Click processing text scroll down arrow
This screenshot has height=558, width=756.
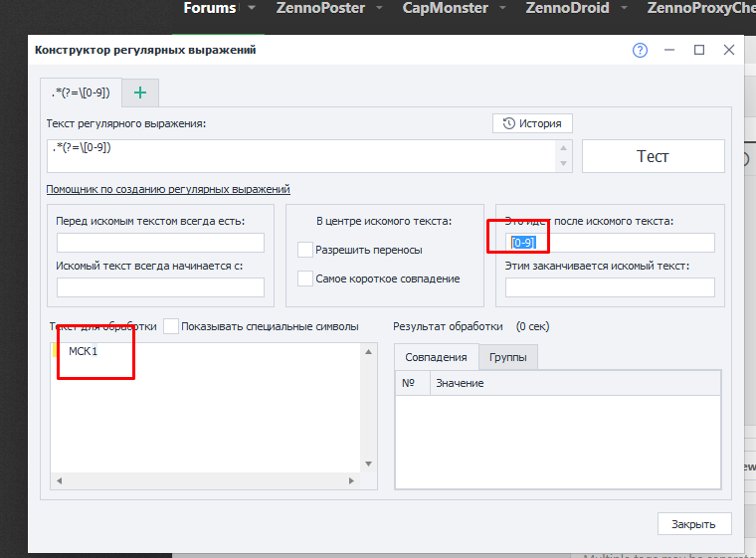click(x=368, y=464)
